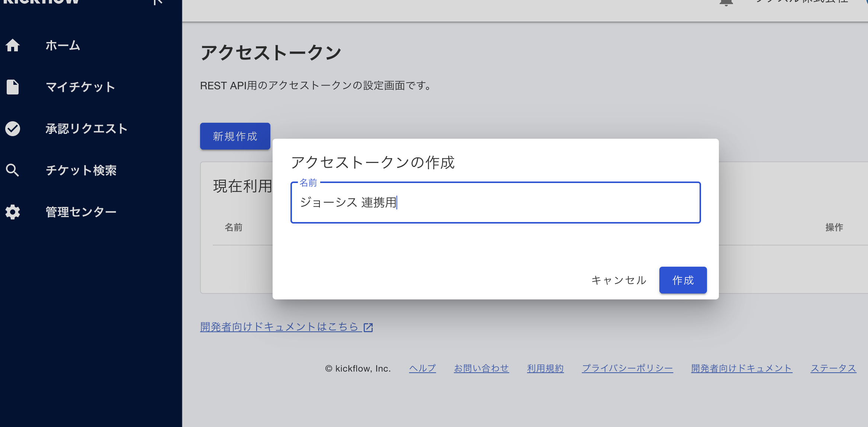Open ホーム menu item
Image resolution: width=868 pixels, height=427 pixels.
[62, 45]
